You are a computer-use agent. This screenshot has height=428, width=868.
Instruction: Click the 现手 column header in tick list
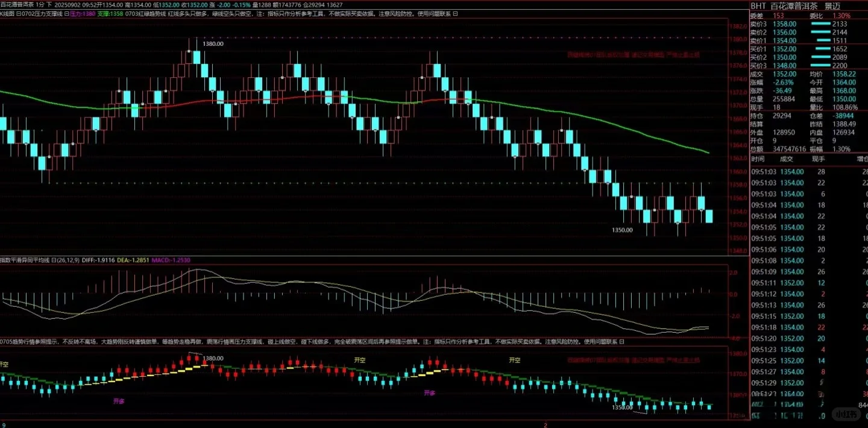(818, 159)
